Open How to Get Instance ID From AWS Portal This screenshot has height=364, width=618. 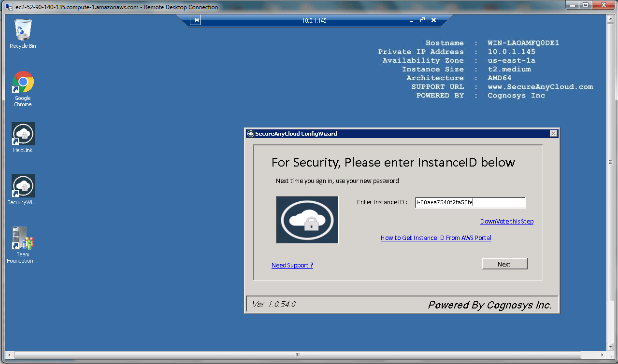coord(436,238)
